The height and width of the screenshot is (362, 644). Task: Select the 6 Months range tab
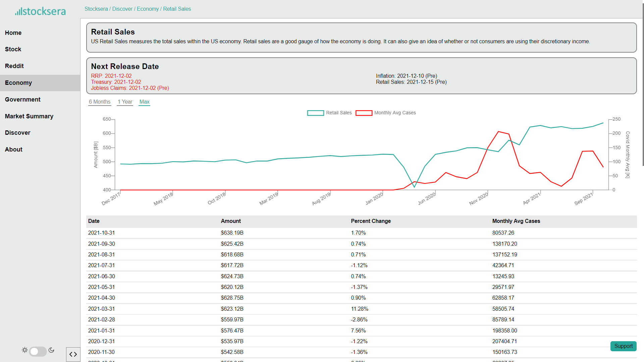pyautogui.click(x=100, y=102)
